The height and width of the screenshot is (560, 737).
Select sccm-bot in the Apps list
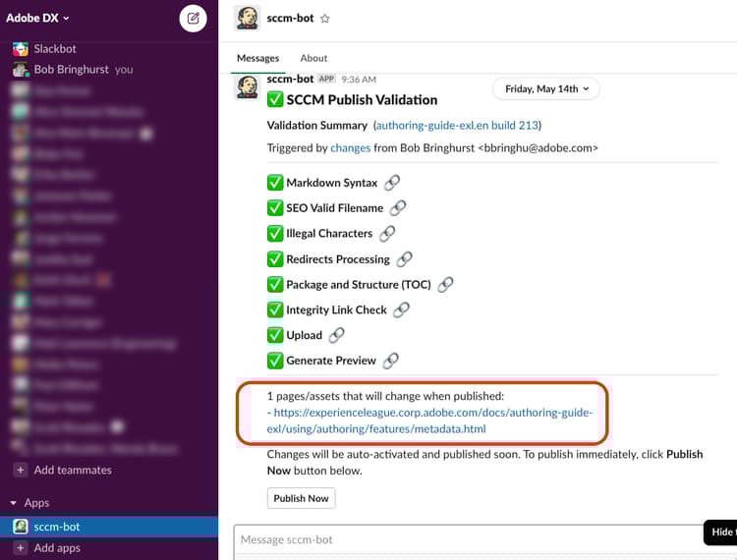[109, 527]
